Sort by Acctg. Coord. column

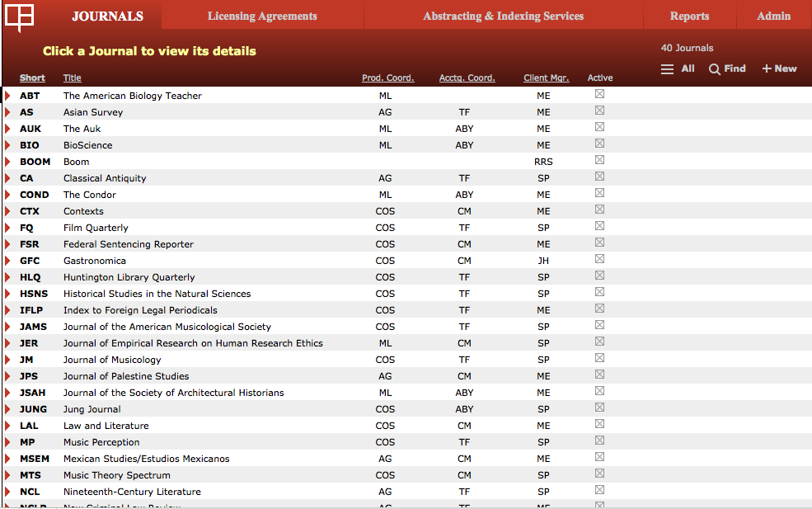click(467, 78)
